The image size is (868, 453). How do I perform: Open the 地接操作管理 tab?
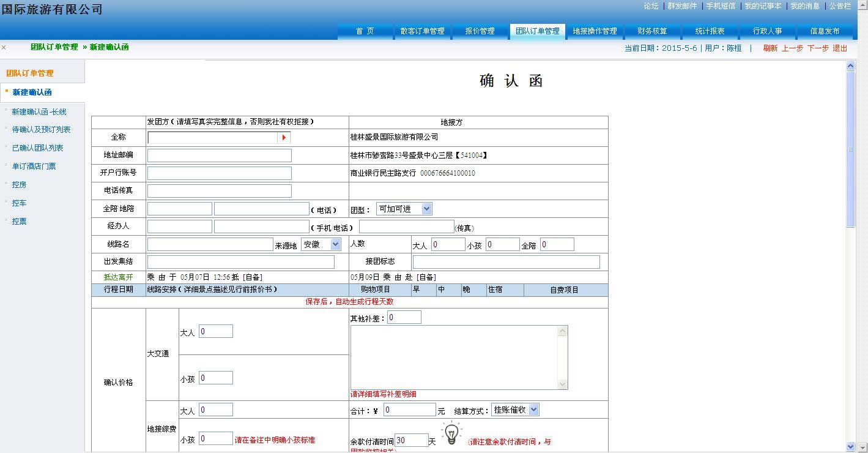coord(595,31)
